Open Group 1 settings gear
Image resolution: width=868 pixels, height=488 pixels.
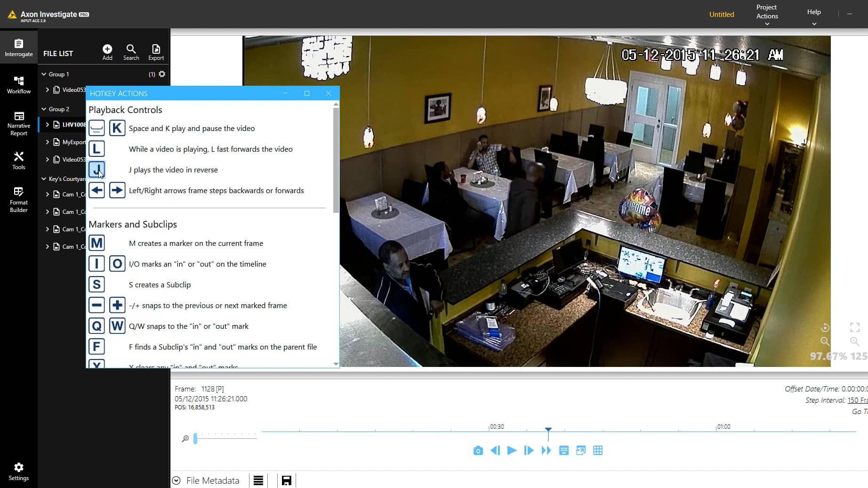[x=162, y=74]
